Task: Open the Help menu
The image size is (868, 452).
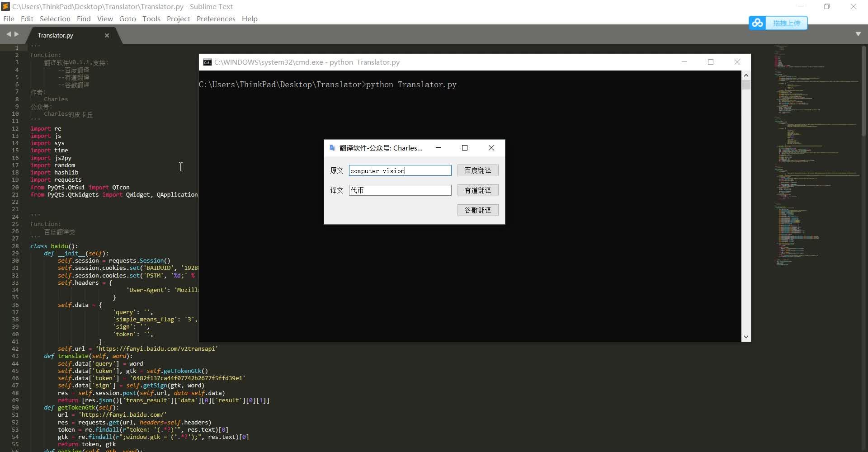Action: (x=250, y=19)
